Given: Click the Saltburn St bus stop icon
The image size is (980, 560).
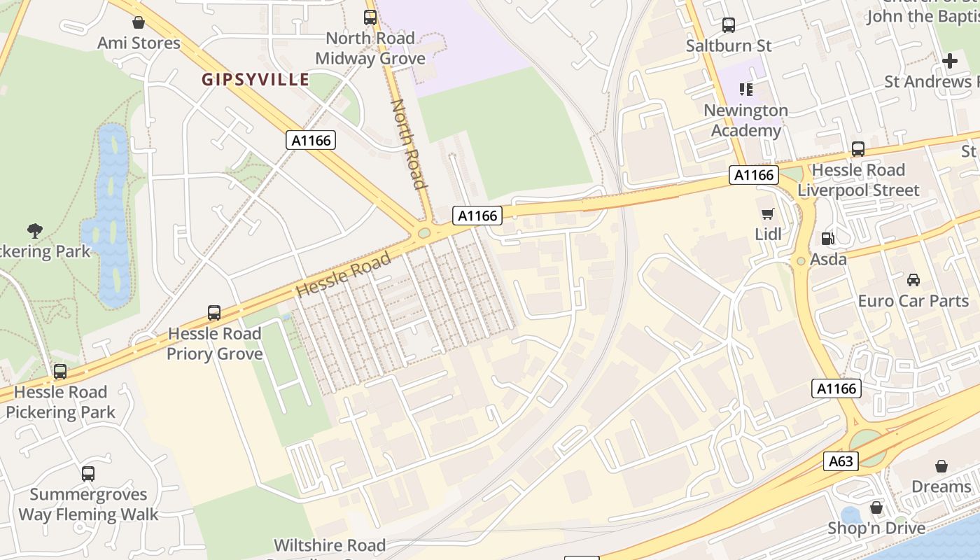Looking at the screenshot, I should pos(729,25).
